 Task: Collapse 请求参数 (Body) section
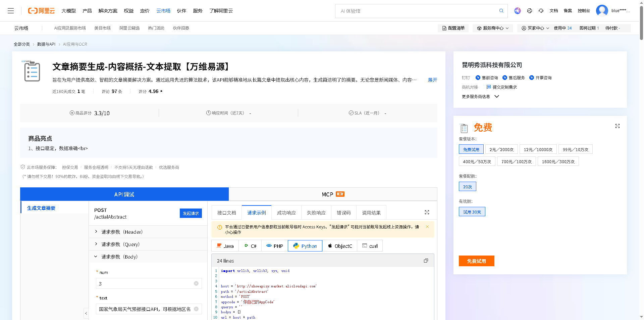[148, 257]
